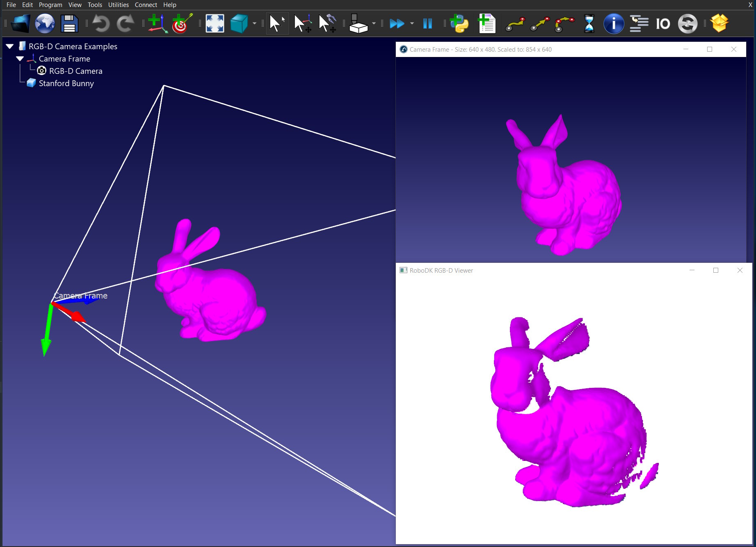Screen dimensions: 756x547
Task: Create a new Python program
Action: pyautogui.click(x=459, y=23)
